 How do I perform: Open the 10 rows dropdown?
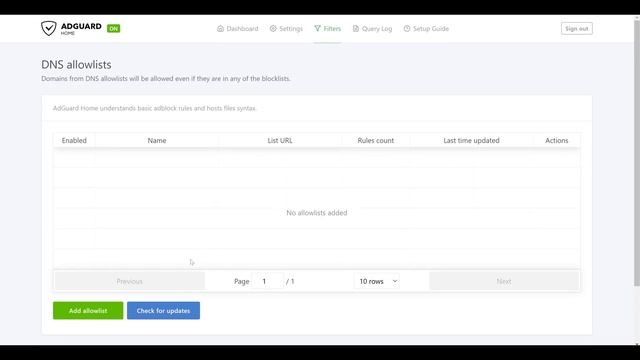377,281
